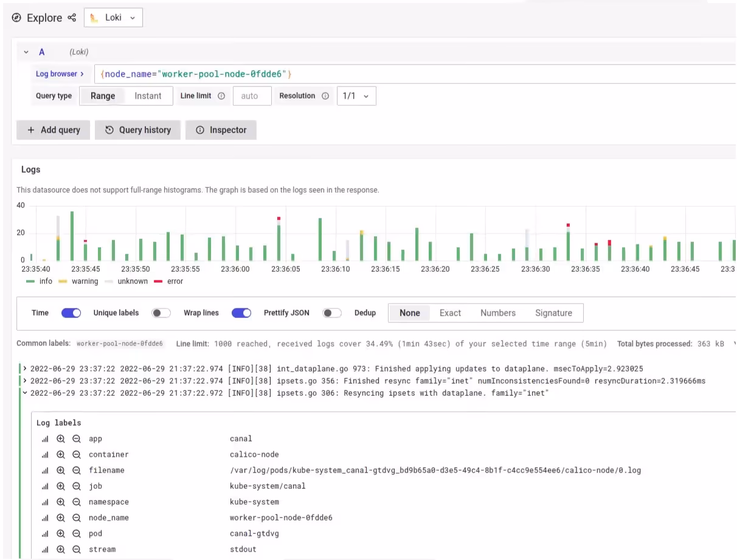Collapse query row A
737x560 pixels.
tap(26, 52)
